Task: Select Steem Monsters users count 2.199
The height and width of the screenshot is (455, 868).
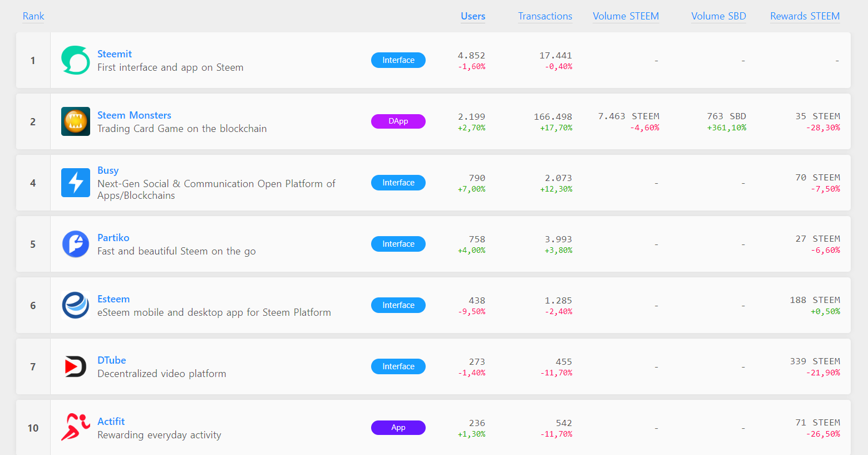Action: point(471,117)
